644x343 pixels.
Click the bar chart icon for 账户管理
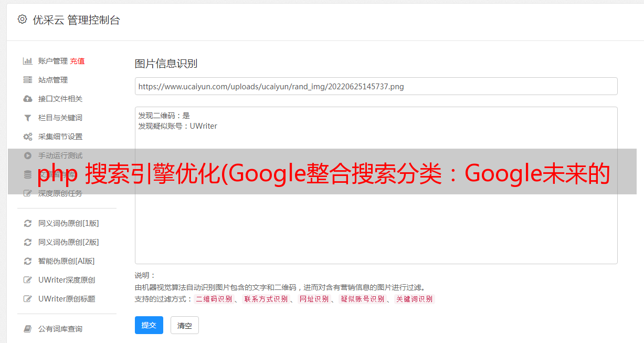[28, 61]
